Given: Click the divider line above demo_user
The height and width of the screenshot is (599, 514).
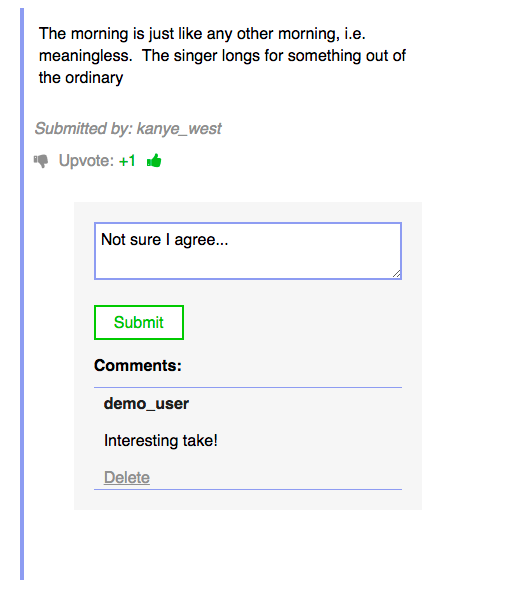Looking at the screenshot, I should tap(248, 387).
